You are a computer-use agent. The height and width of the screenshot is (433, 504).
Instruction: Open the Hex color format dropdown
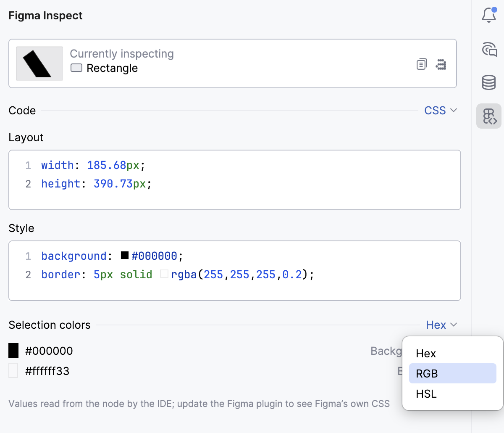441,325
